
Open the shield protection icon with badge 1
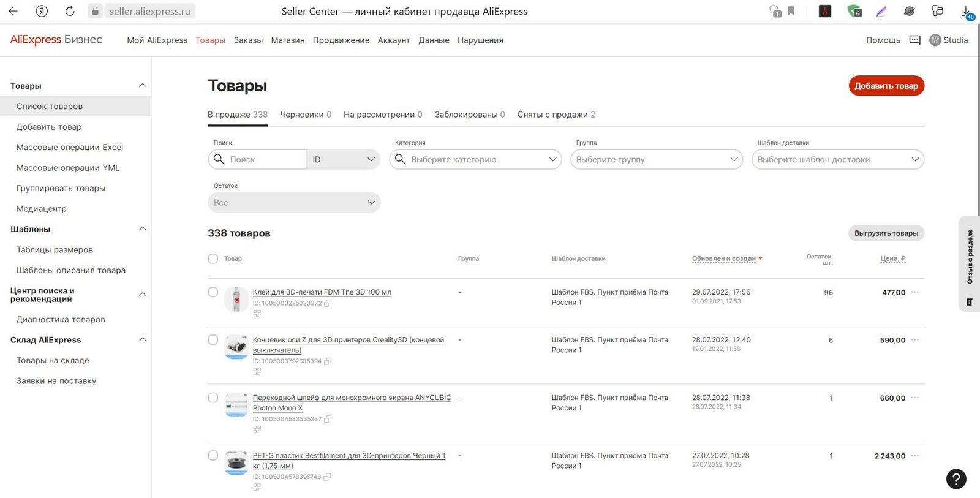click(x=775, y=11)
